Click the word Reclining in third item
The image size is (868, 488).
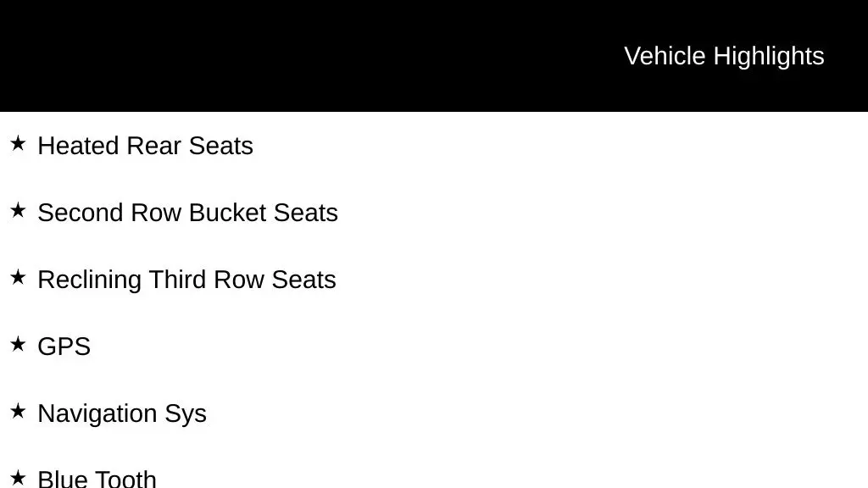click(x=89, y=280)
